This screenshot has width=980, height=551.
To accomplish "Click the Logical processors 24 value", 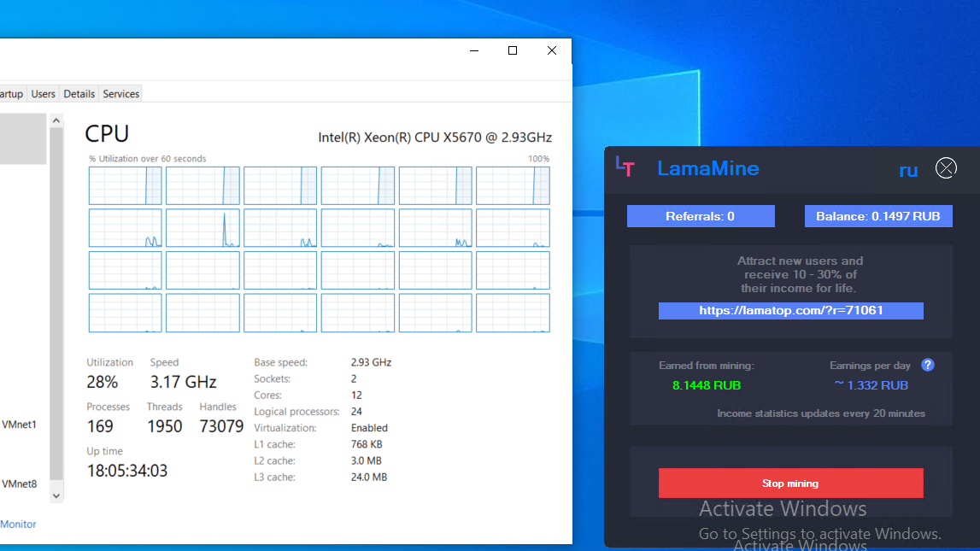I will point(356,412).
